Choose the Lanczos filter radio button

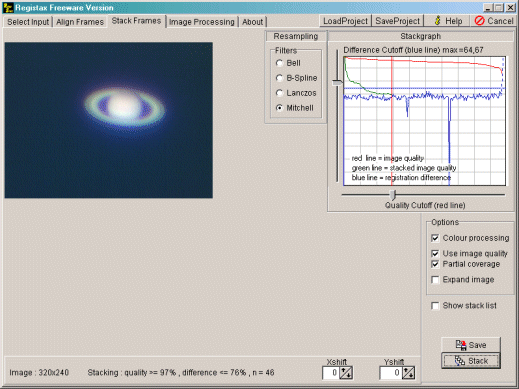click(x=279, y=93)
